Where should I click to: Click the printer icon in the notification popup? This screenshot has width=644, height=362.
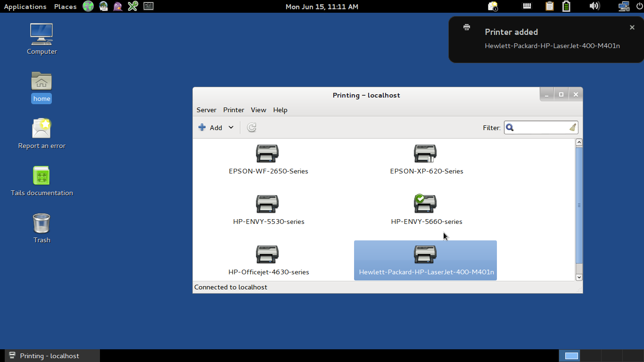point(467,27)
